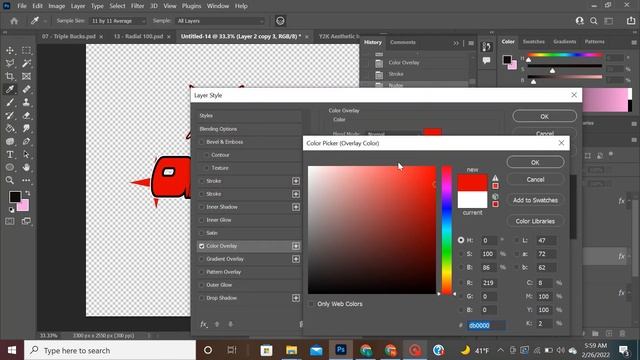Open the History panel menu

click(471, 43)
